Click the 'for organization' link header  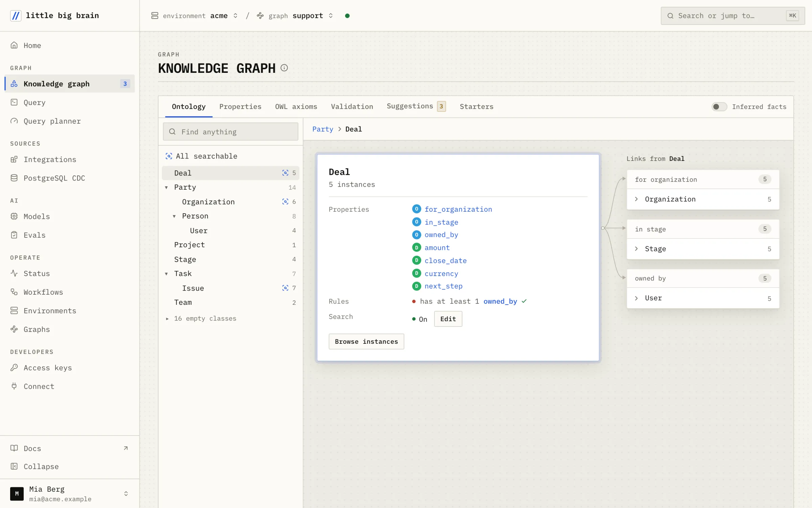[703, 179]
